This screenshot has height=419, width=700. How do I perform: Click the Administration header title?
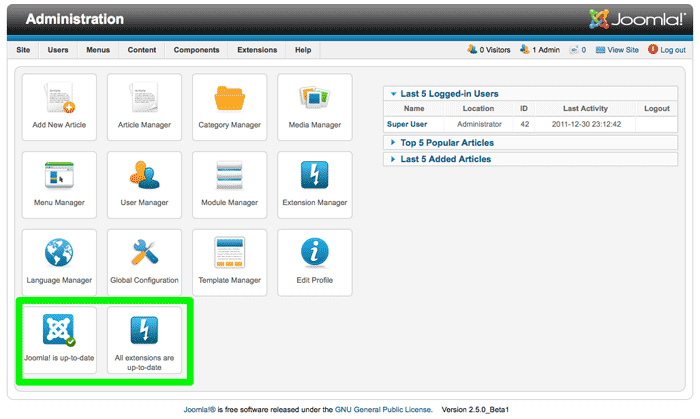(x=75, y=19)
